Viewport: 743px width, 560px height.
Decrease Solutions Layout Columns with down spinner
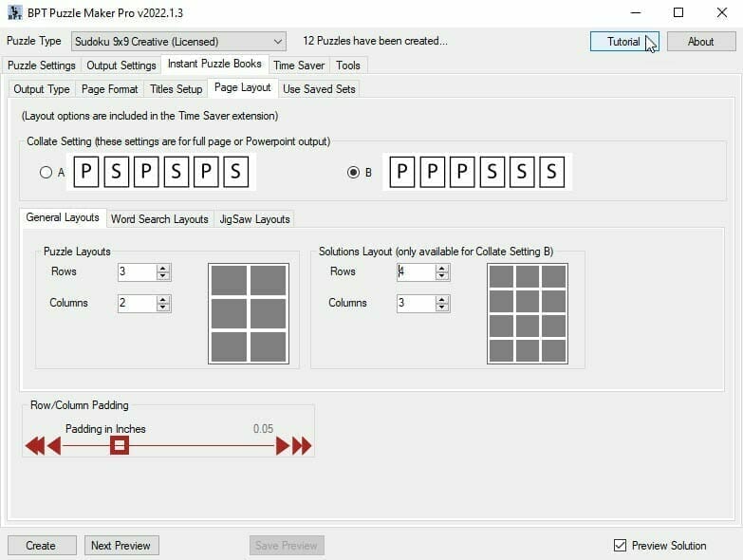(442, 308)
